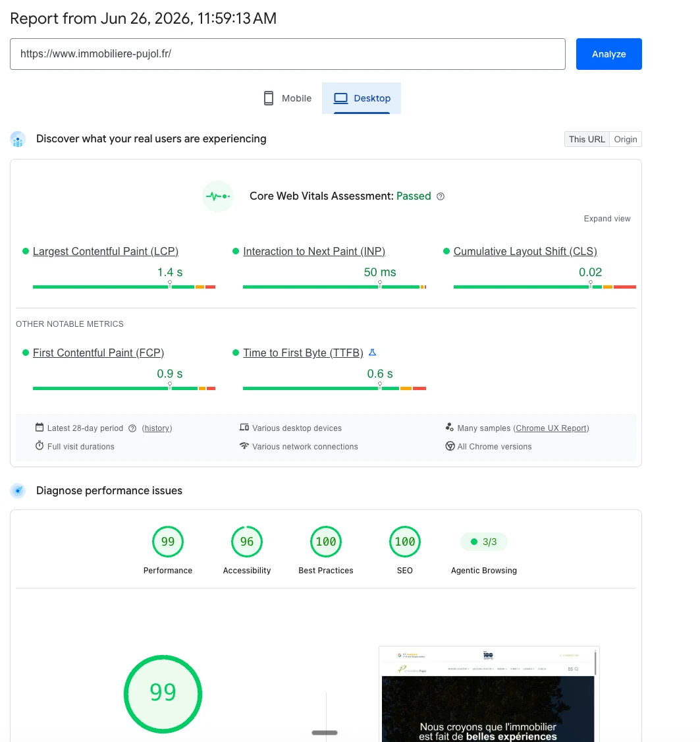Open Agentic Browsing 3/3 badge
The image size is (700, 742).
484,542
